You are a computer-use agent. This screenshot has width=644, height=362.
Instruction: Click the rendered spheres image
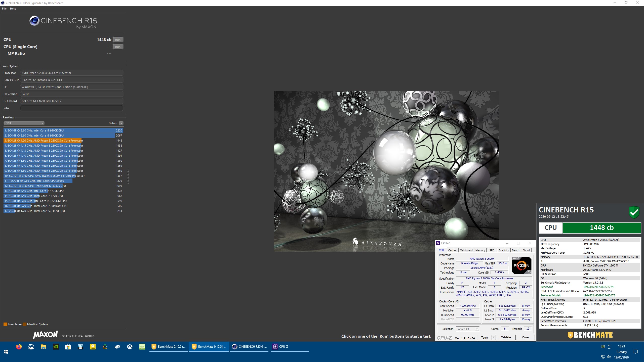pyautogui.click(x=386, y=171)
